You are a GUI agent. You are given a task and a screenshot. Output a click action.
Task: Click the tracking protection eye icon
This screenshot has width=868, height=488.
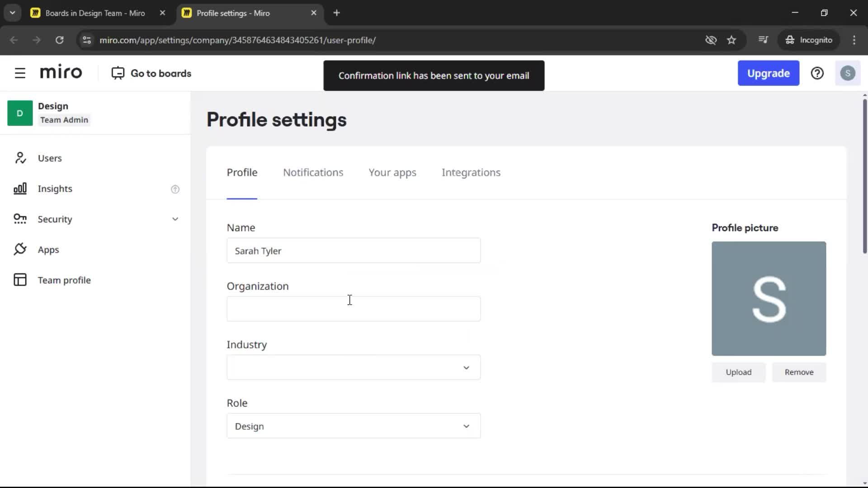(x=711, y=40)
